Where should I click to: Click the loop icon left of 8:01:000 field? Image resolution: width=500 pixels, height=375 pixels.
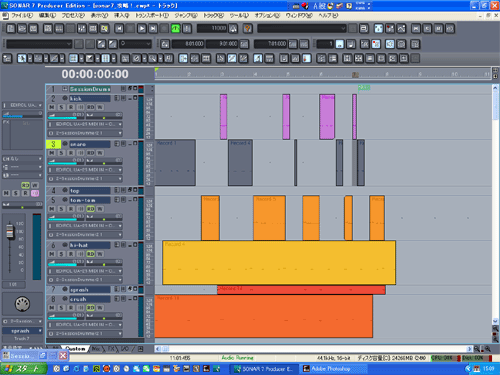click(x=165, y=44)
